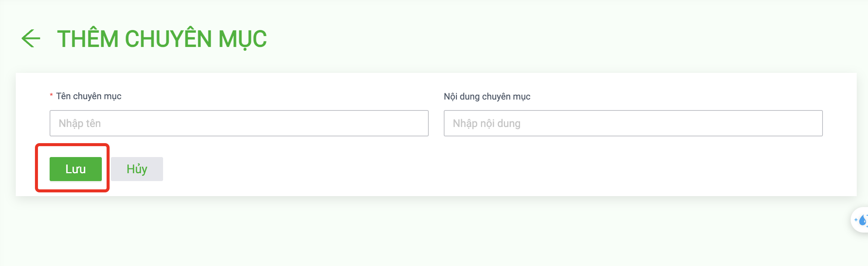The height and width of the screenshot is (266, 868).
Task: Click the Tên chuyên mục label
Action: click(x=89, y=96)
